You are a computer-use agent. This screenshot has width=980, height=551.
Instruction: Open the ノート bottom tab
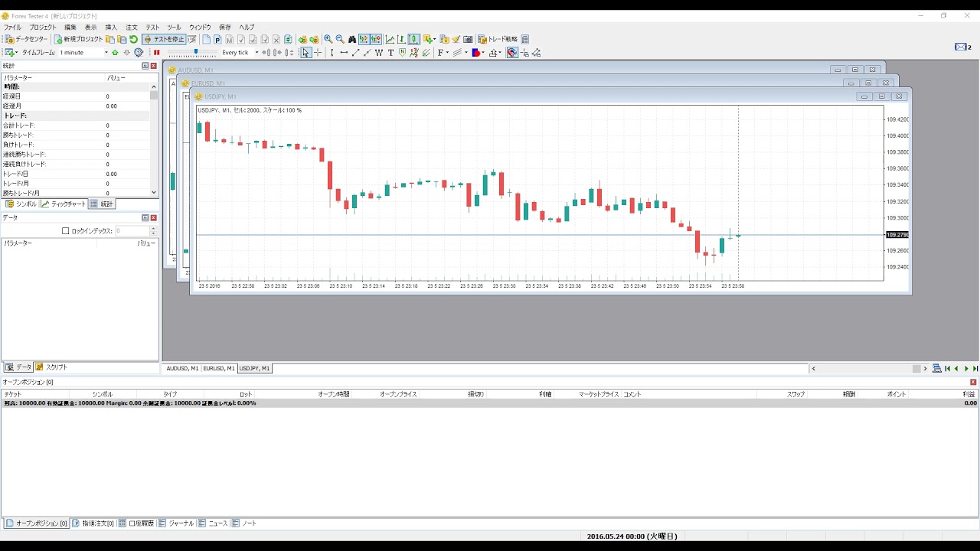click(x=245, y=523)
